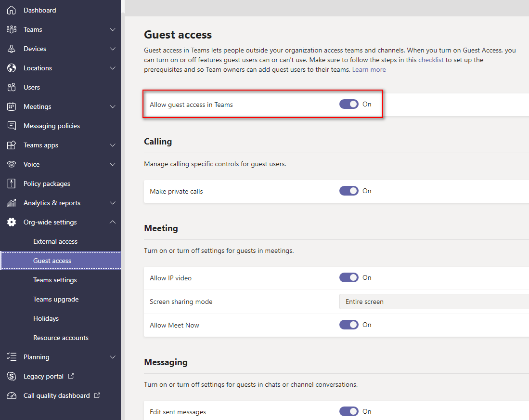Expand the Devices section chevron

(x=113, y=49)
